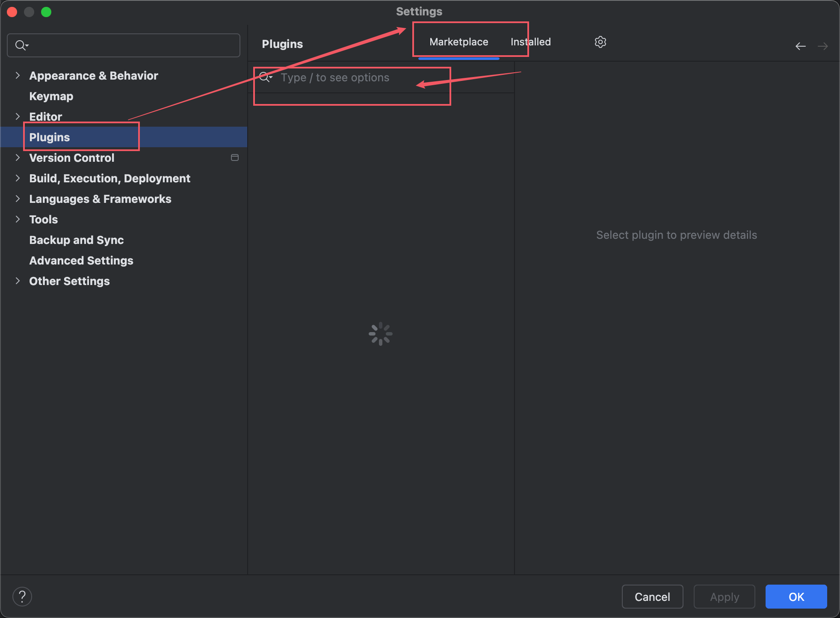Expand the Appearance & Behavior section
This screenshot has width=840, height=618.
[x=18, y=75]
